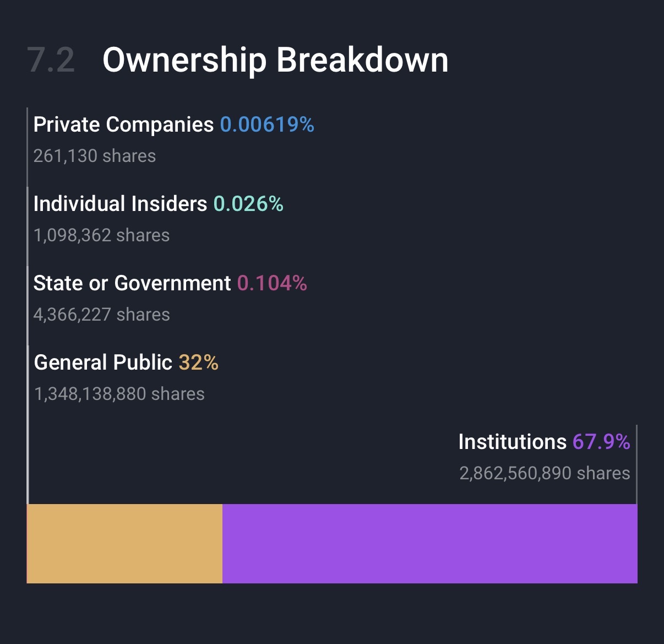The width and height of the screenshot is (664, 644).
Task: Click the 2,862,560,890 shares figure
Action: click(x=545, y=473)
